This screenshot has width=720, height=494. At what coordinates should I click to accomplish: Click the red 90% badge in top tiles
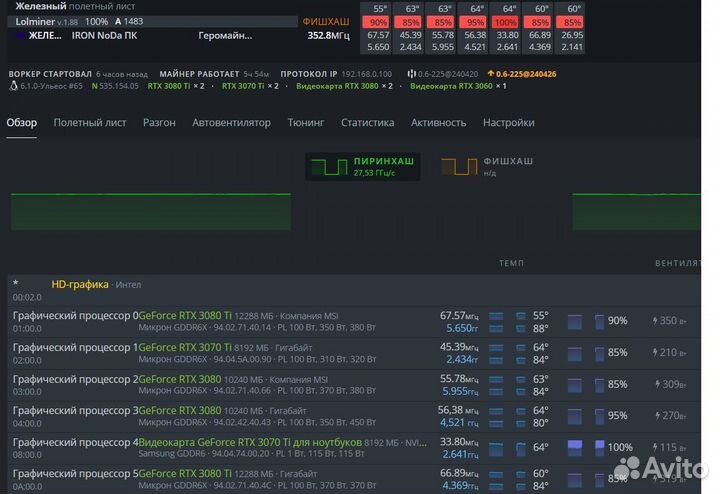376,22
